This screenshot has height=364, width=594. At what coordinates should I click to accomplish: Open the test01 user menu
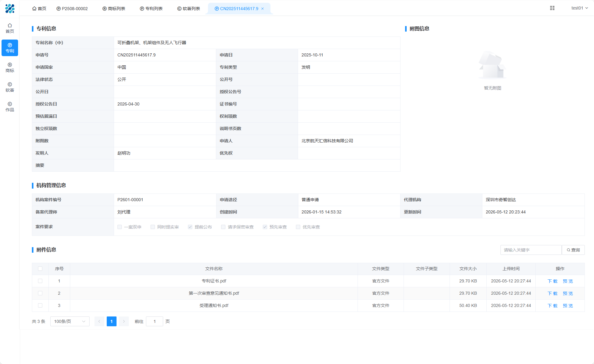(580, 8)
